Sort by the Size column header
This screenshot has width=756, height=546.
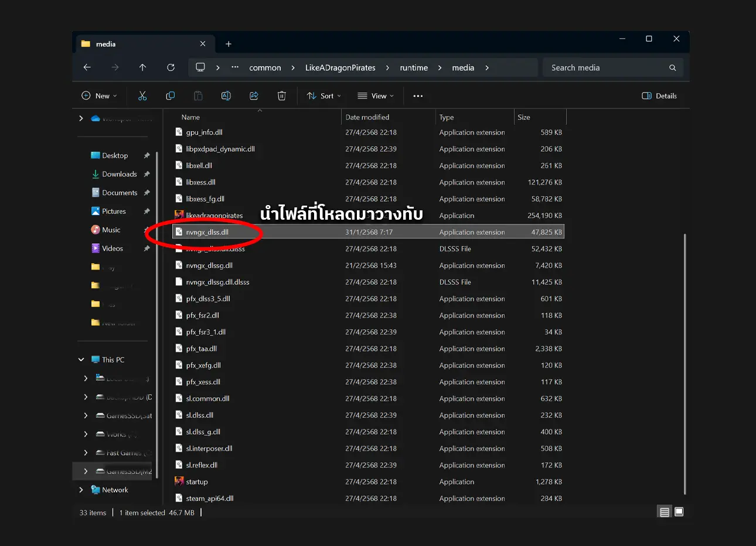pyautogui.click(x=524, y=117)
